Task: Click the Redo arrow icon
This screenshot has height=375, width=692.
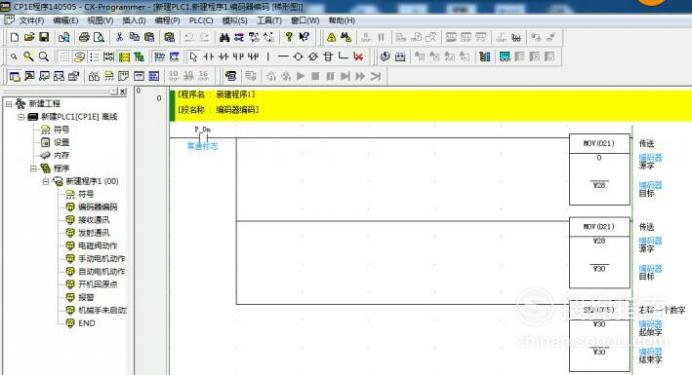Action: (x=204, y=37)
